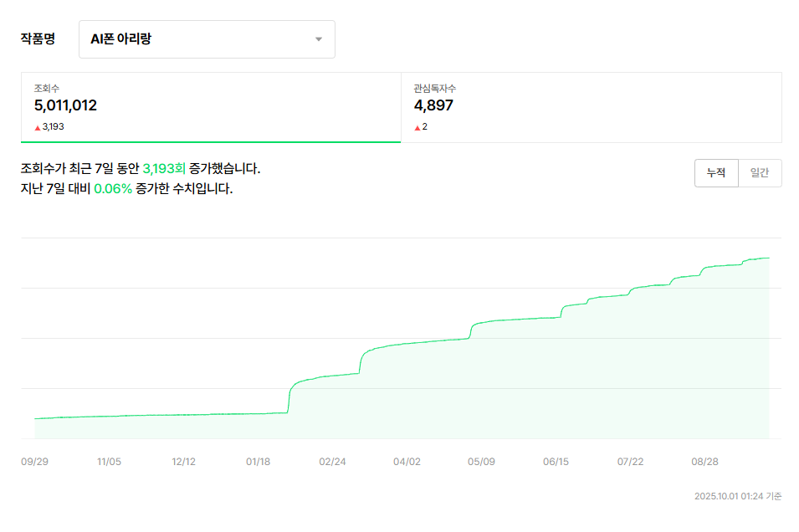Click the 05/09 date on chart axis
799x532 pixels.
click(481, 462)
